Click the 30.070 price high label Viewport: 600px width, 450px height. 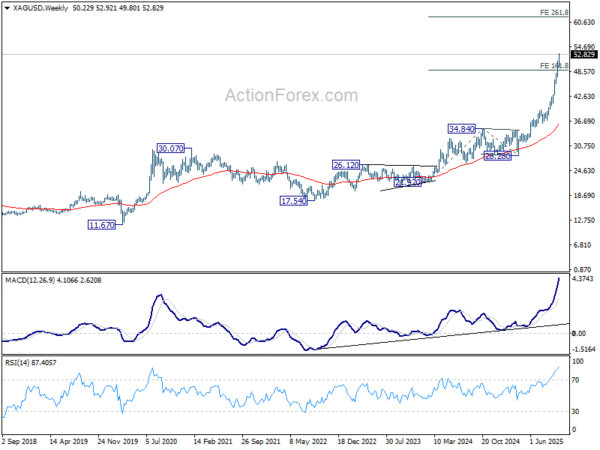point(172,149)
